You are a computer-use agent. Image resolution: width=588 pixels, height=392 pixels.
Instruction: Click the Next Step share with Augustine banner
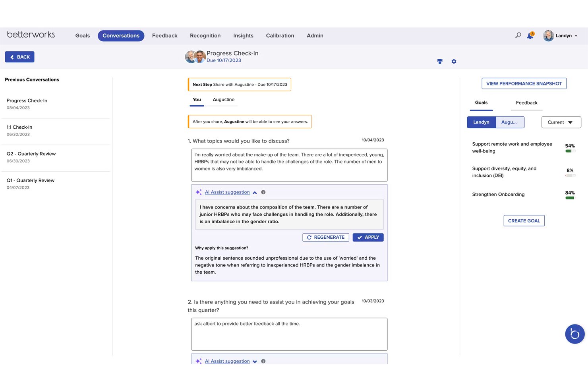click(x=240, y=85)
